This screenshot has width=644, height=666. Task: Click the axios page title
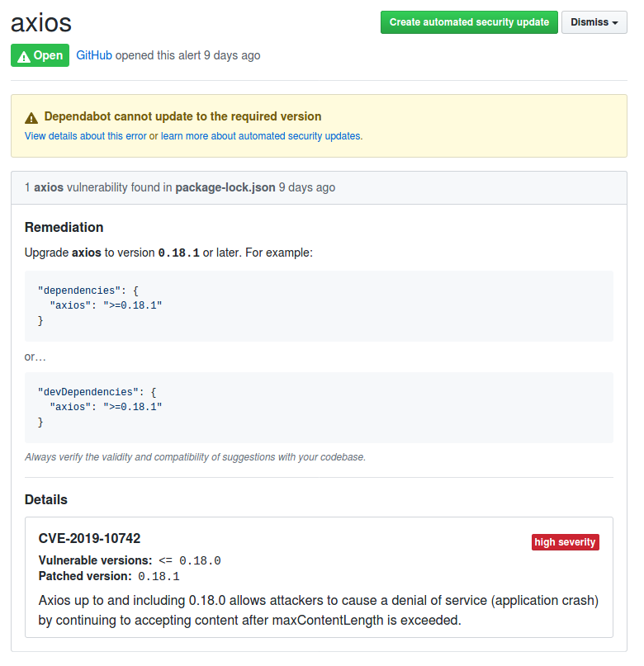coord(41,22)
